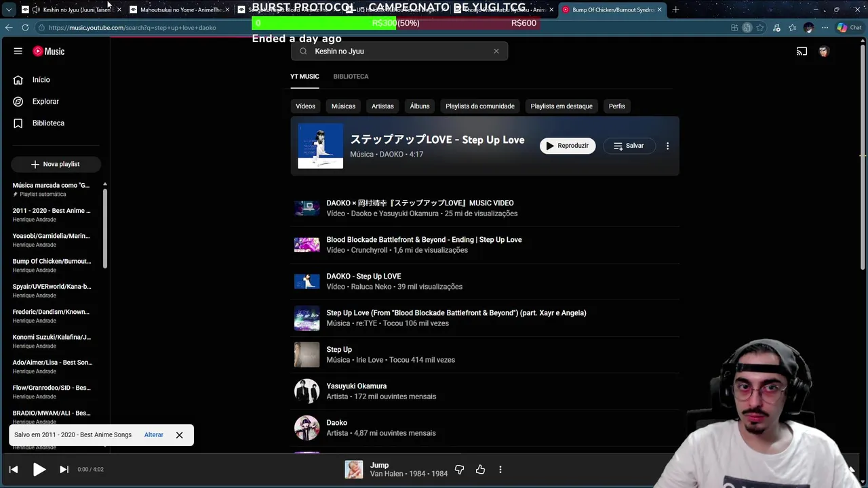Filter results by Álbuns chip
This screenshot has height=488, width=868.
[420, 106]
